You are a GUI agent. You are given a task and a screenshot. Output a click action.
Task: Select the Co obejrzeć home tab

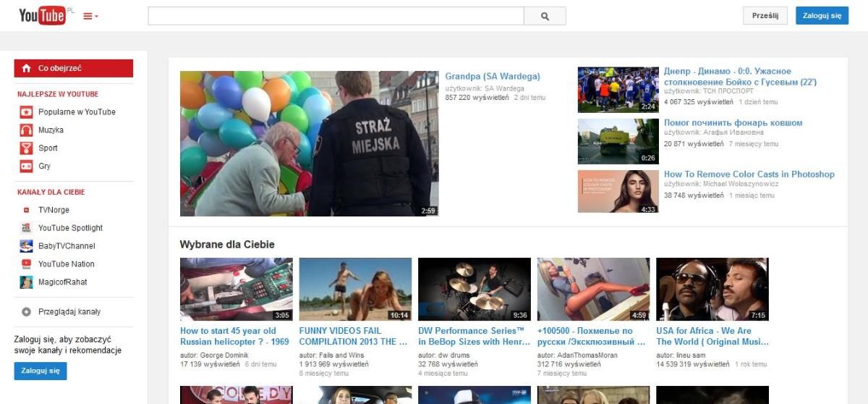point(74,68)
